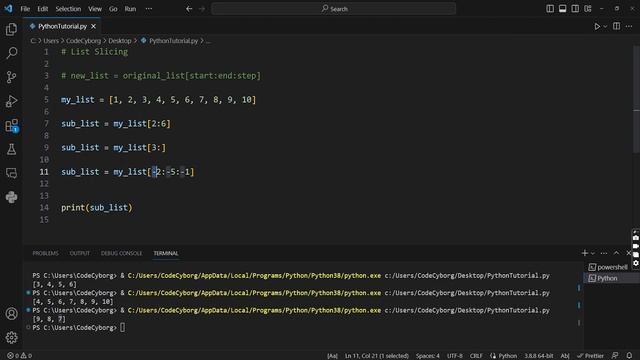Open the Selection menu
The width and height of the screenshot is (640, 360).
68,9
